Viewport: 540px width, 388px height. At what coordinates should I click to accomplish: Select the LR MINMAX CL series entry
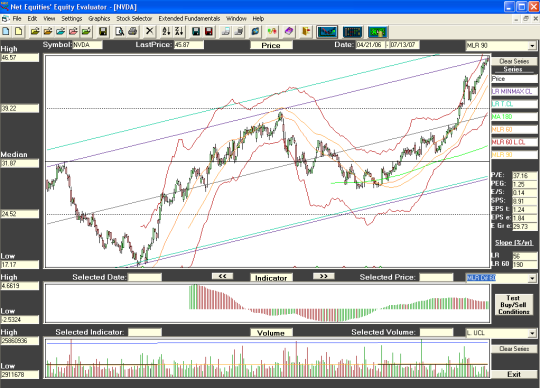[514, 92]
